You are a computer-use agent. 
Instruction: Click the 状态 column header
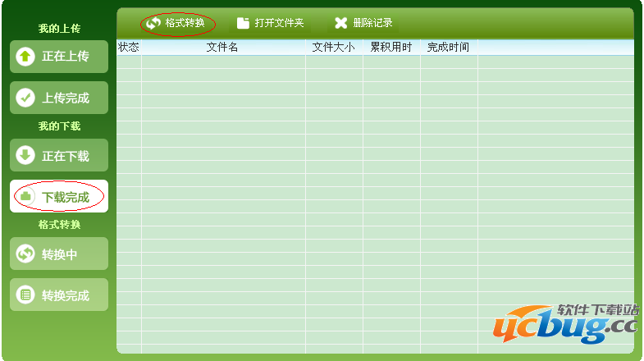[129, 48]
